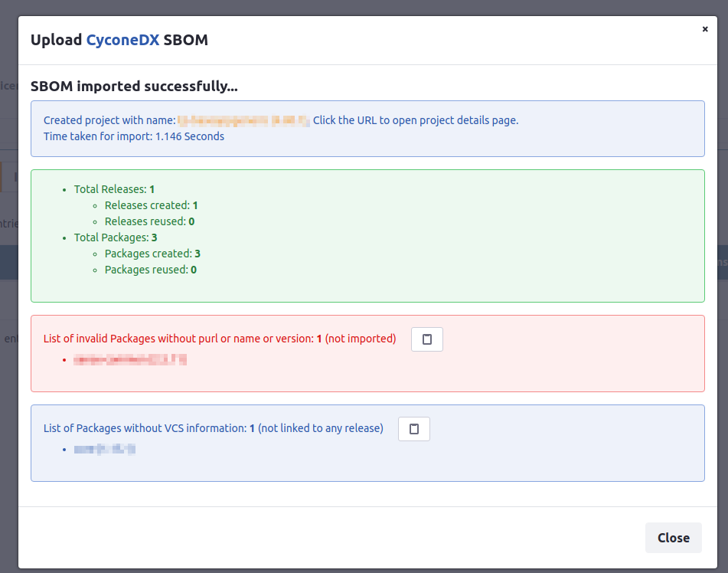Open the created project's name URL
The width and height of the screenshot is (728, 573).
[243, 120]
